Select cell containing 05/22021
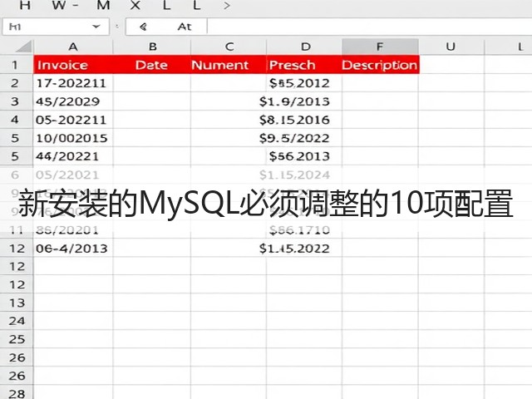532x399 pixels. coord(73,175)
